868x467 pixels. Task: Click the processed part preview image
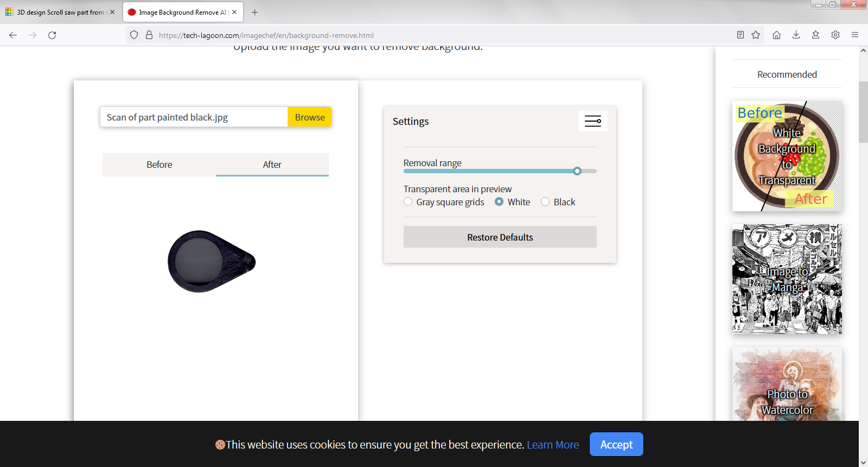[x=212, y=262]
